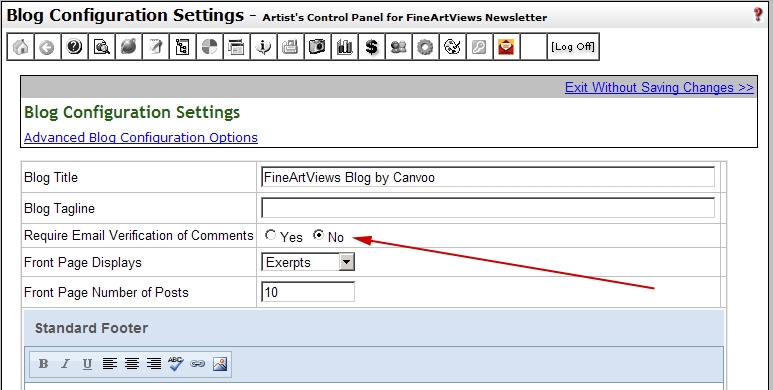Click the 'Front Page Displays' label

click(x=83, y=262)
